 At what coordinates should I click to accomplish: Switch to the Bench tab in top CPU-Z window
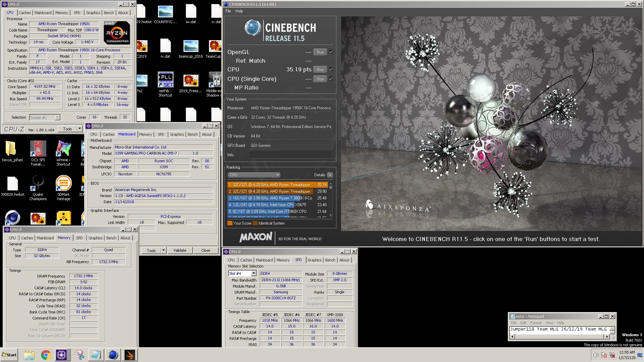point(109,13)
